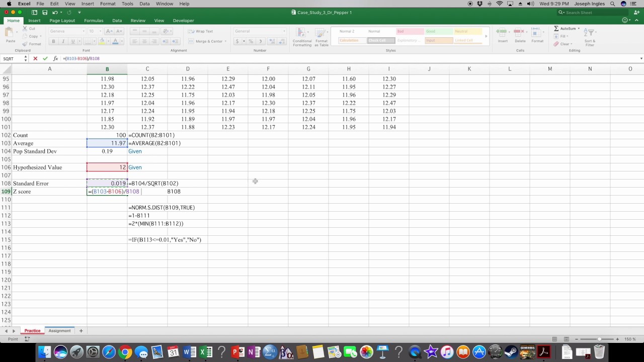Open the Developer ribbon tab

pos(183,21)
